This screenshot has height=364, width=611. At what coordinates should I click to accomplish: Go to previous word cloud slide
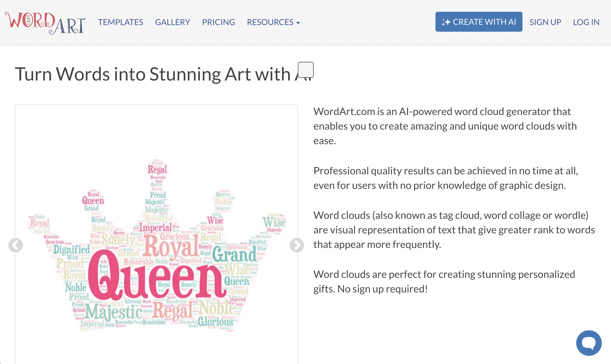pos(16,245)
